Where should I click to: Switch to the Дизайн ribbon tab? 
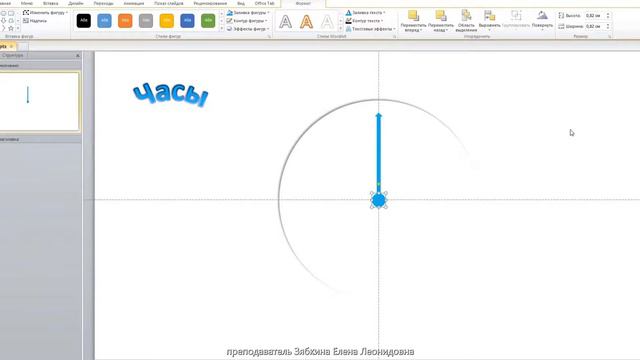[x=76, y=3]
